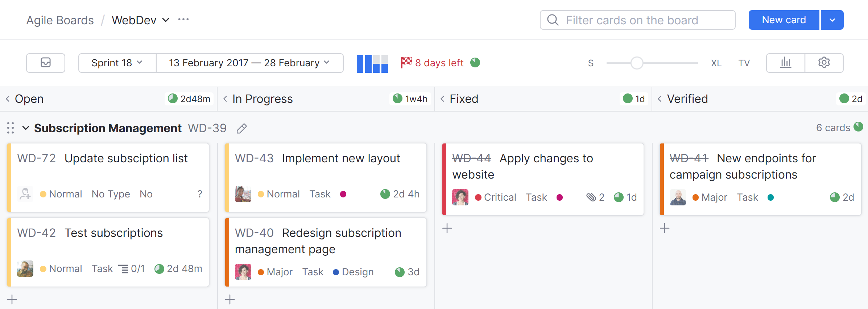This screenshot has height=309, width=868.
Task: Open the sprint date range menu
Action: click(249, 63)
